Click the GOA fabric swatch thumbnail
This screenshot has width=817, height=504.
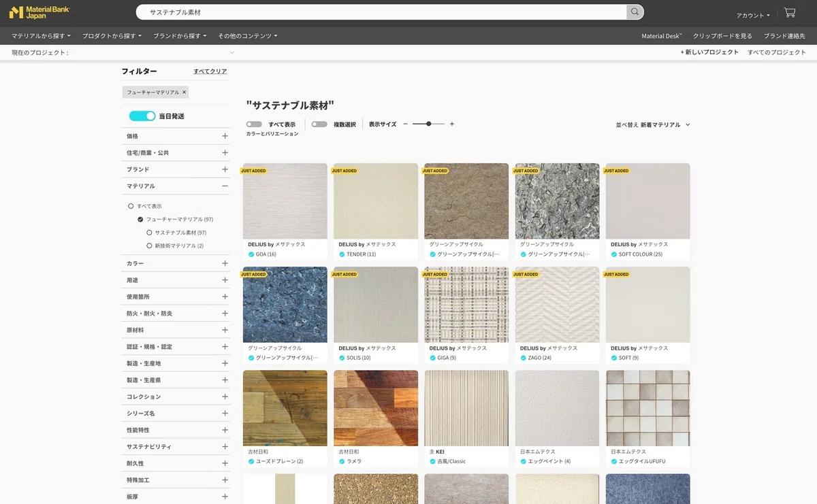[x=285, y=201]
